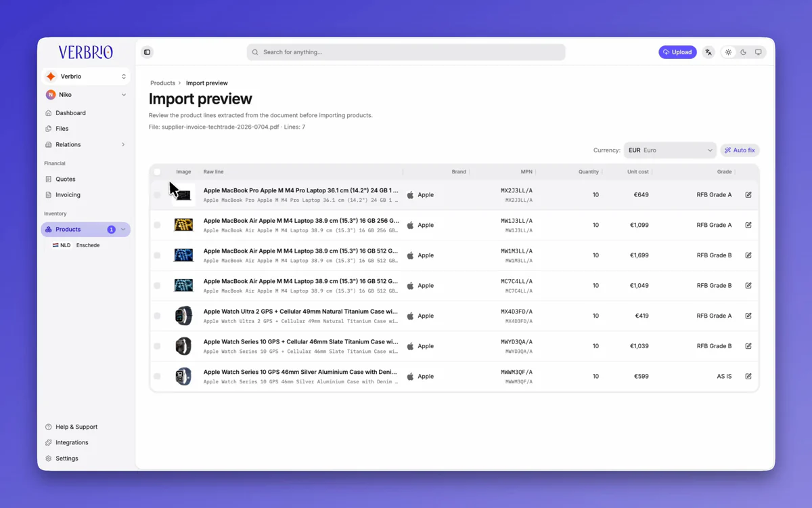Select the NLD Enschede location
The width and height of the screenshot is (812, 508).
[x=76, y=245]
